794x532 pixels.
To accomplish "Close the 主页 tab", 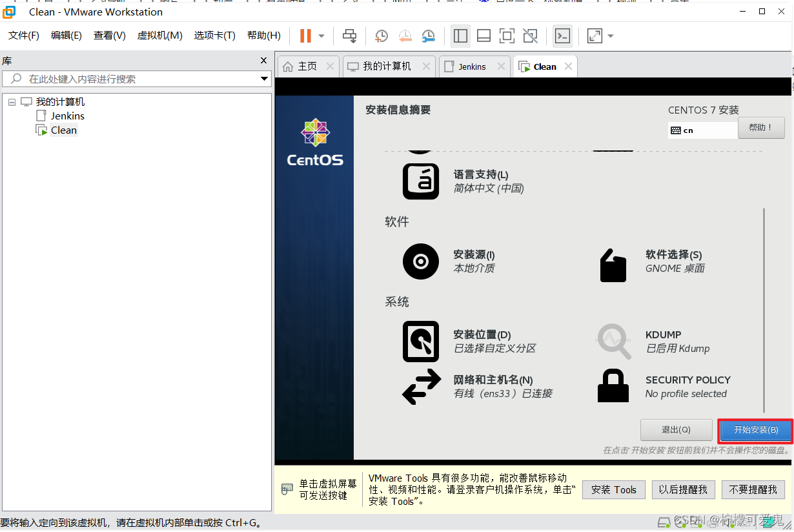I will pos(330,66).
